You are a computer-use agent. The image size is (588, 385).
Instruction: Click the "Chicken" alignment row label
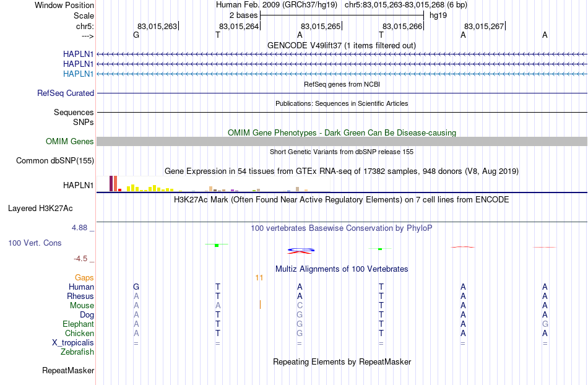click(x=79, y=333)
